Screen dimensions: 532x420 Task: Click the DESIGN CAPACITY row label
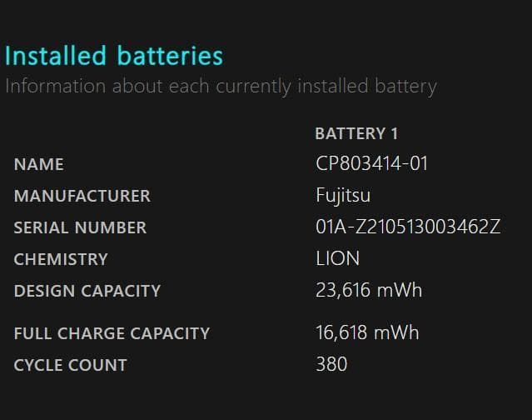[87, 291]
